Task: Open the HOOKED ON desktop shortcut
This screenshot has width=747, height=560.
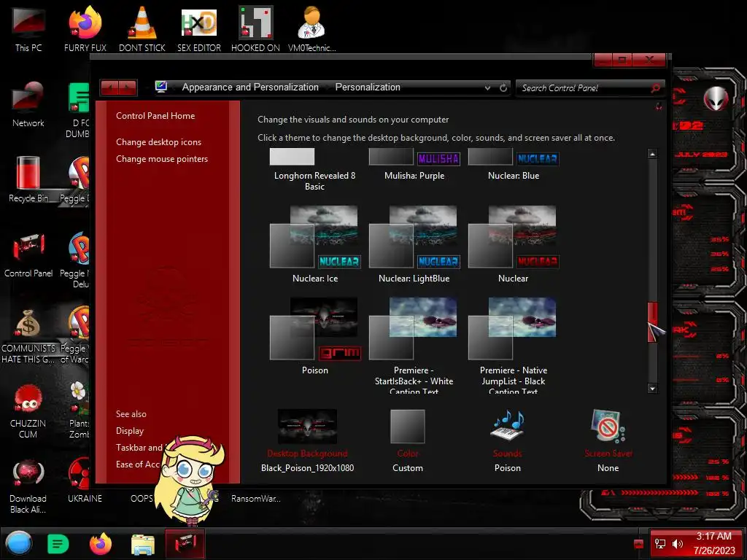Action: point(255,28)
